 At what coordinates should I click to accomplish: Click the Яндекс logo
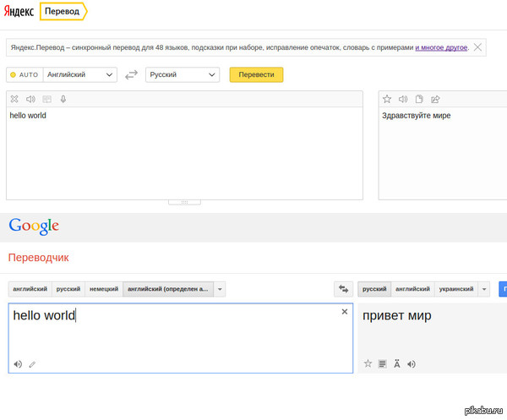(19, 11)
